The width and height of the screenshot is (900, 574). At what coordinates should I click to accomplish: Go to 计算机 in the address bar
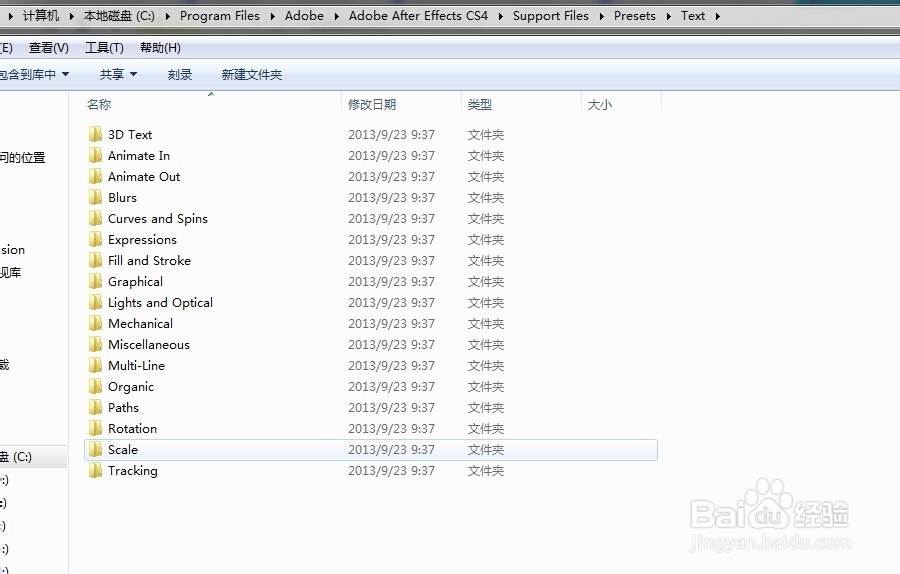pyautogui.click(x=41, y=16)
